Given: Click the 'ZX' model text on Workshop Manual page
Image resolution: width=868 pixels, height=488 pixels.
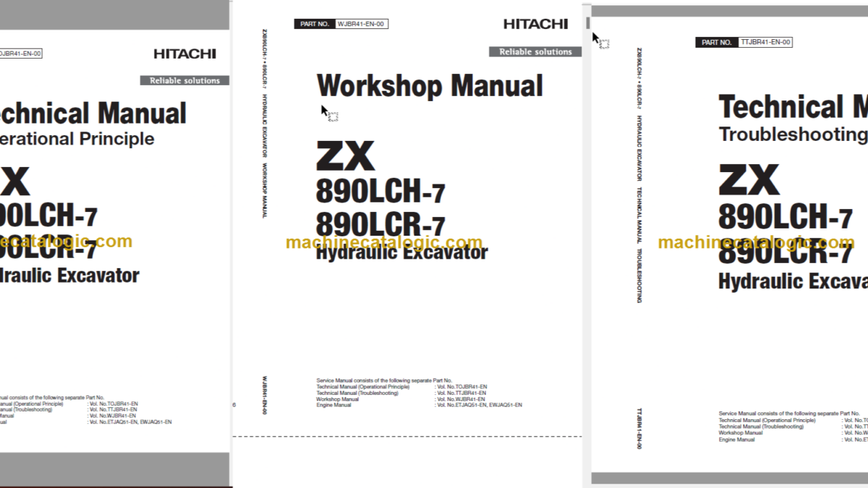Looking at the screenshot, I should click(345, 157).
